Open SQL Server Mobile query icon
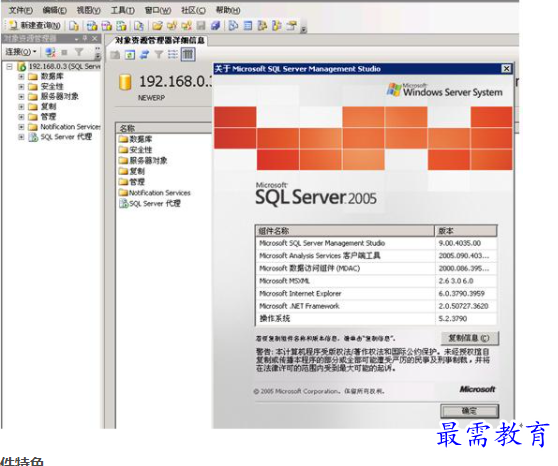This screenshot has height=466, width=558. click(x=139, y=26)
